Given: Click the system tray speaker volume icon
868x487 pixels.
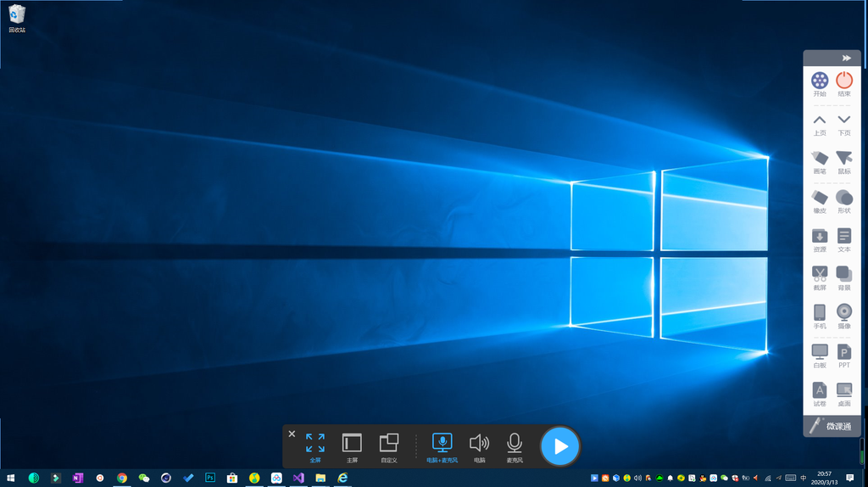Looking at the screenshot, I should point(637,479).
